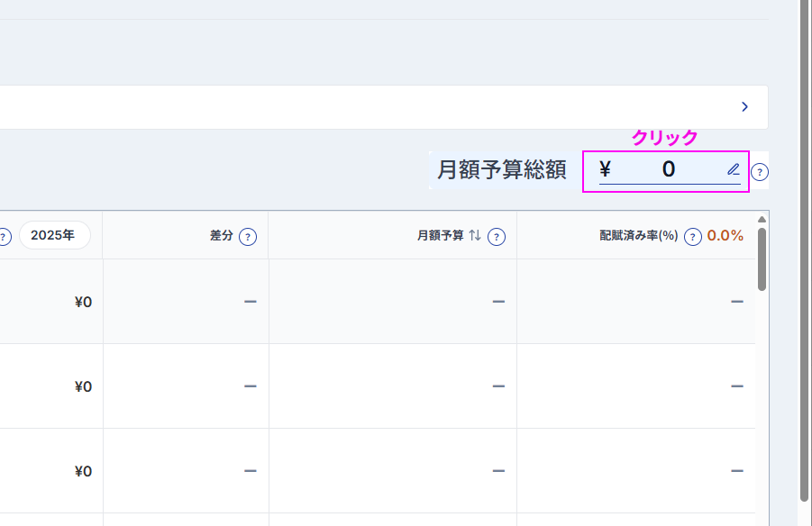Click the 差分 column header
The image size is (812, 526).
tap(221, 236)
